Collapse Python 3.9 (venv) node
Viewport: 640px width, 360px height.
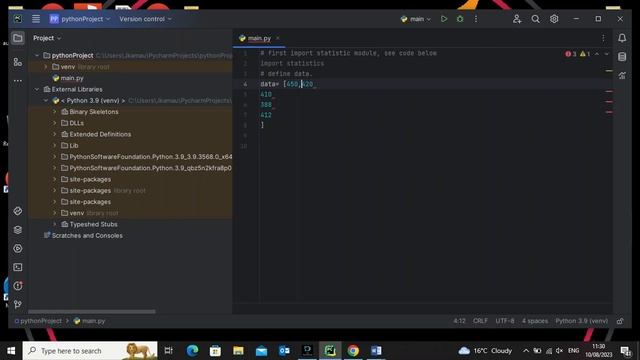click(x=46, y=100)
